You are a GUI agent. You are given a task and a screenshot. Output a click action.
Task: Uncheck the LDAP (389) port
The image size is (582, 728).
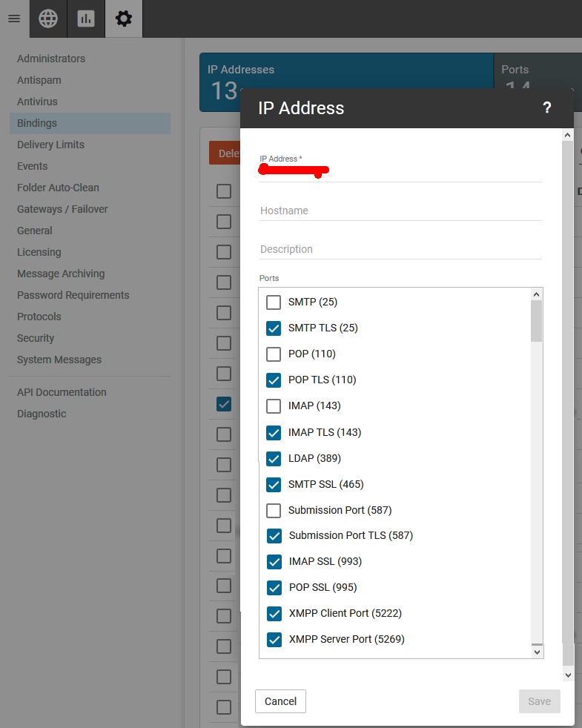coord(274,459)
